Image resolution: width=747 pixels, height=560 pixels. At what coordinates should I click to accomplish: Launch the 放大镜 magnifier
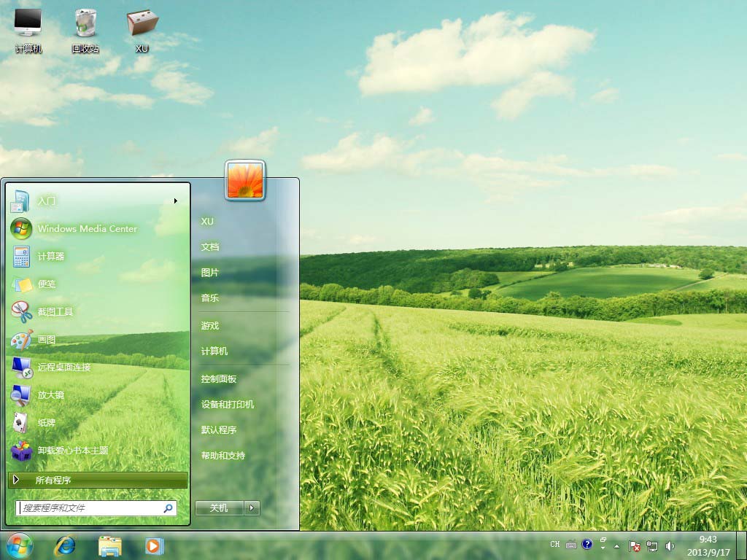pos(51,394)
